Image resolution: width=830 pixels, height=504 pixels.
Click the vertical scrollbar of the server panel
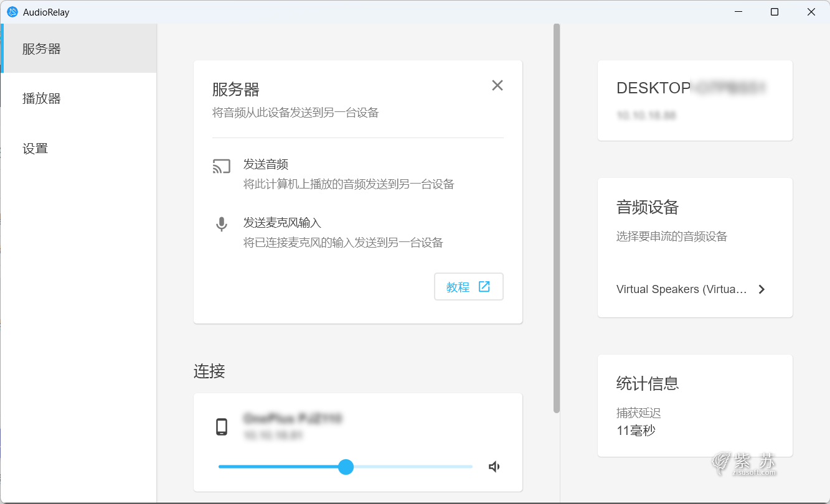[557, 218]
